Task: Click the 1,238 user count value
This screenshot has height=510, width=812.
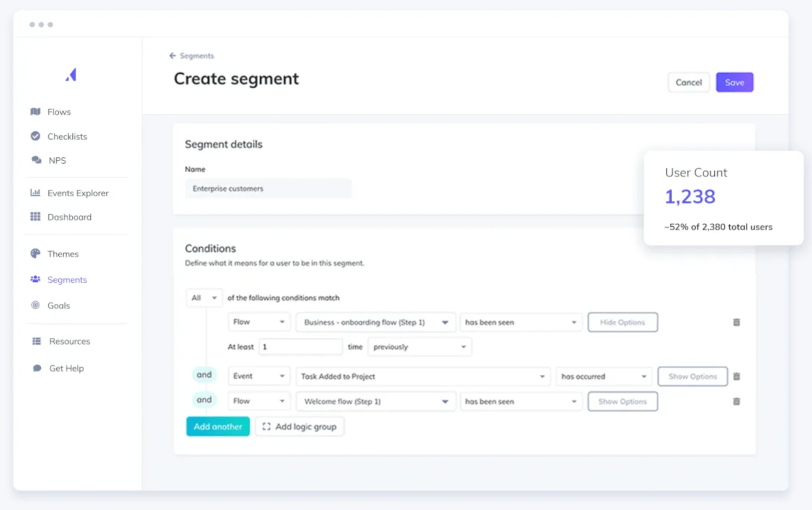Action: click(x=690, y=197)
